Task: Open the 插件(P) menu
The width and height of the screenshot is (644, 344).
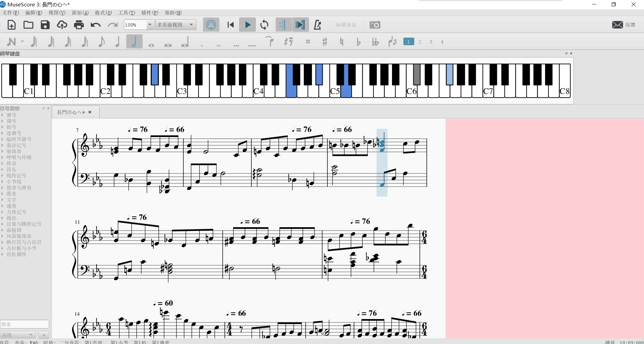Action: (150, 13)
